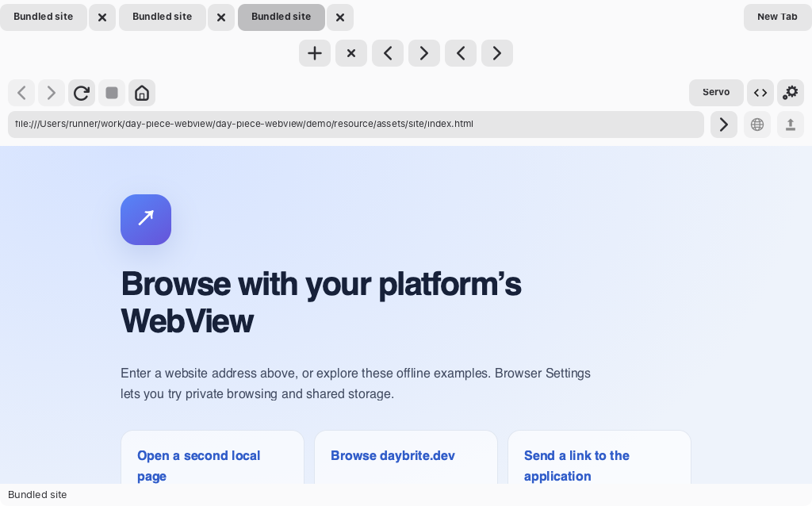Click the small × icon next to the plus button
The height and width of the screenshot is (506, 812).
pos(351,53)
